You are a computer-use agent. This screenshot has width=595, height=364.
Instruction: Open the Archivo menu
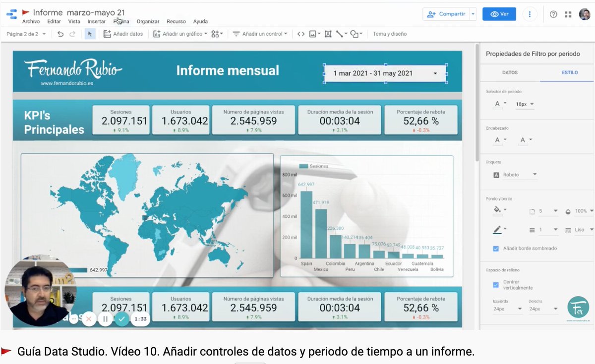(x=31, y=21)
